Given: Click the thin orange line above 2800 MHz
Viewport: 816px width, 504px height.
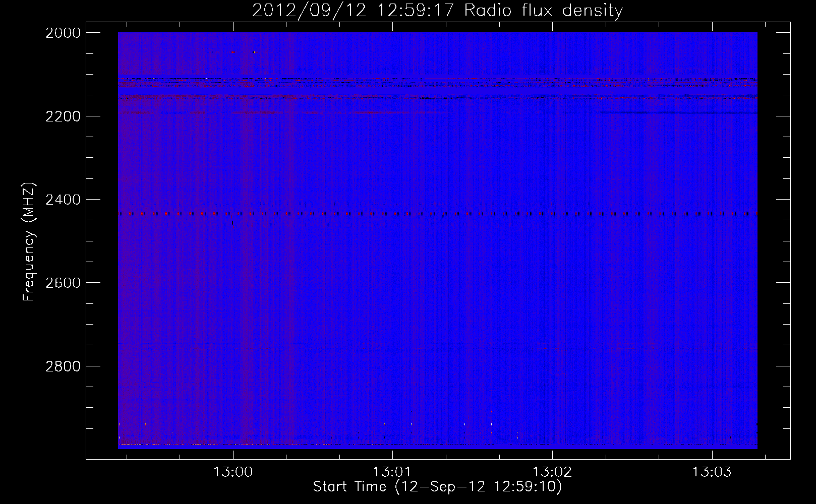Looking at the screenshot, I should [437, 350].
